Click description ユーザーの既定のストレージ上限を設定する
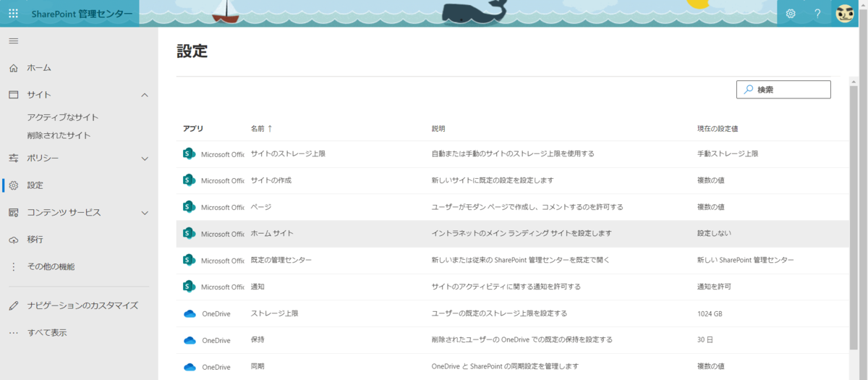Viewport: 868px width, 380px height. click(499, 313)
